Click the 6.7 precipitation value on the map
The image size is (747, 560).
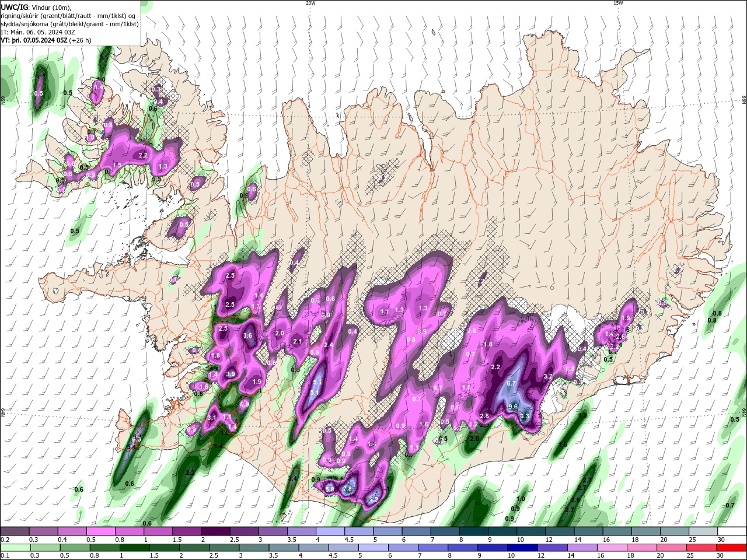tap(512, 383)
